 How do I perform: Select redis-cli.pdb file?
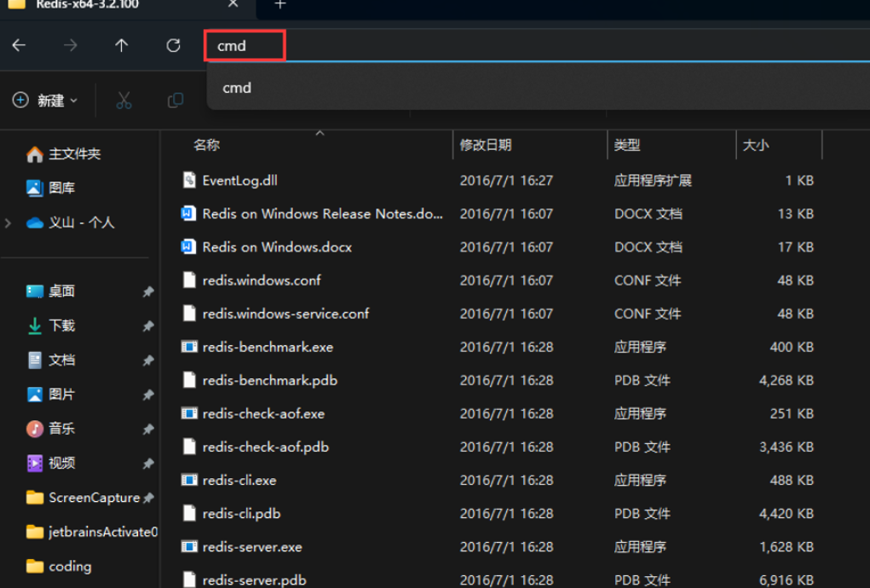[241, 513]
